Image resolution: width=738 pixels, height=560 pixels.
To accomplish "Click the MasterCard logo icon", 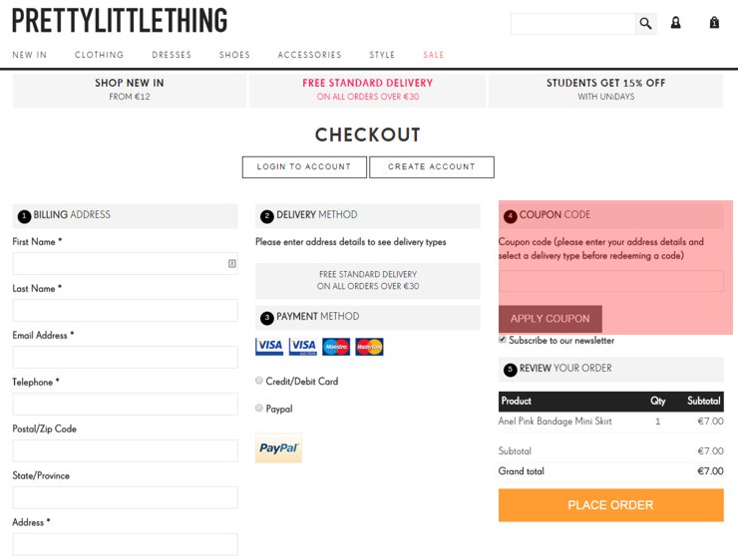I will point(369,347).
